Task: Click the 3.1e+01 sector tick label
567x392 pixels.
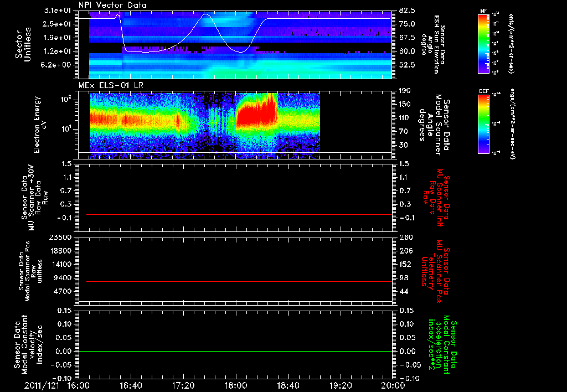Action: (x=58, y=10)
